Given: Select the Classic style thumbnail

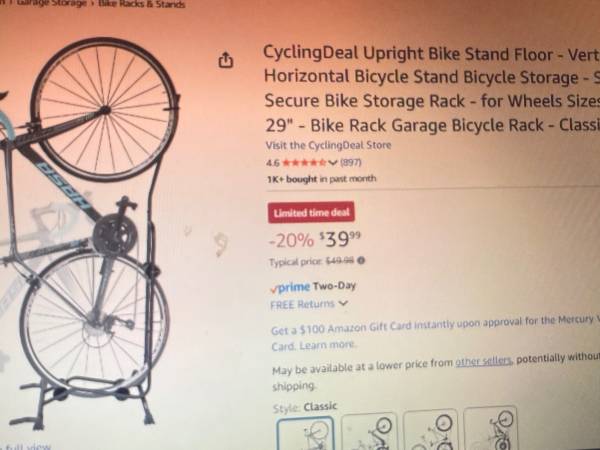Looking at the screenshot, I should point(305,434).
